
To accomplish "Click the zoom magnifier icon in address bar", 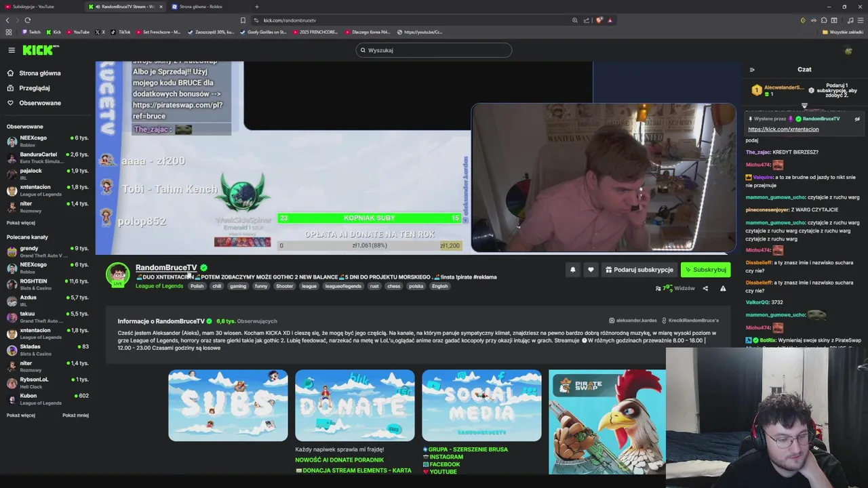I will (x=575, y=20).
